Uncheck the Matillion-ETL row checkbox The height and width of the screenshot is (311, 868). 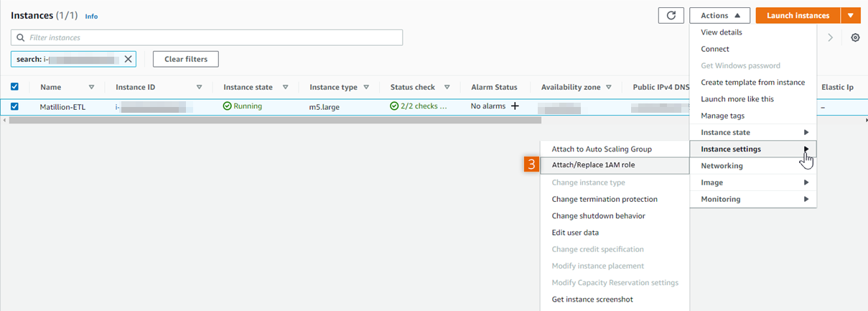click(x=15, y=106)
